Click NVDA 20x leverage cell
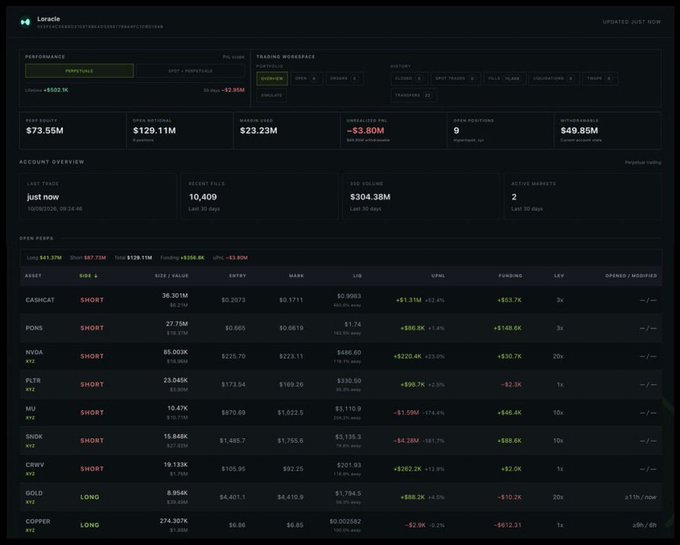Screen dimensions: 680x545 coord(558,356)
